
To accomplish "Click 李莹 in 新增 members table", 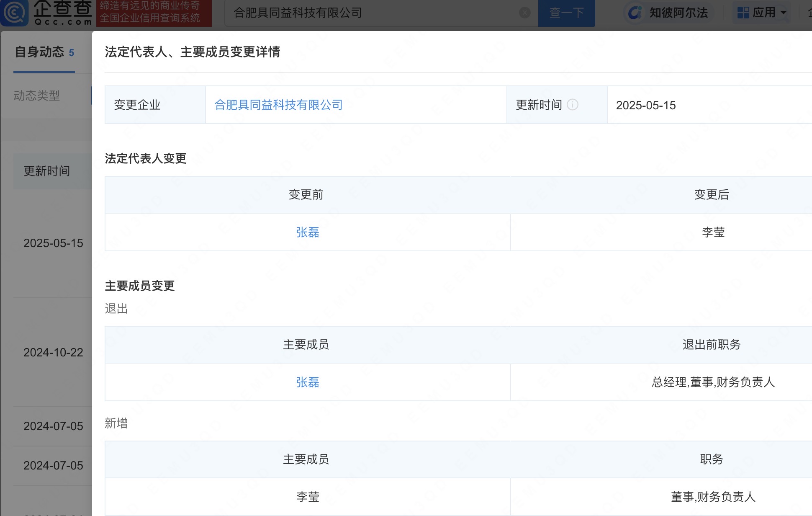I will [x=308, y=497].
